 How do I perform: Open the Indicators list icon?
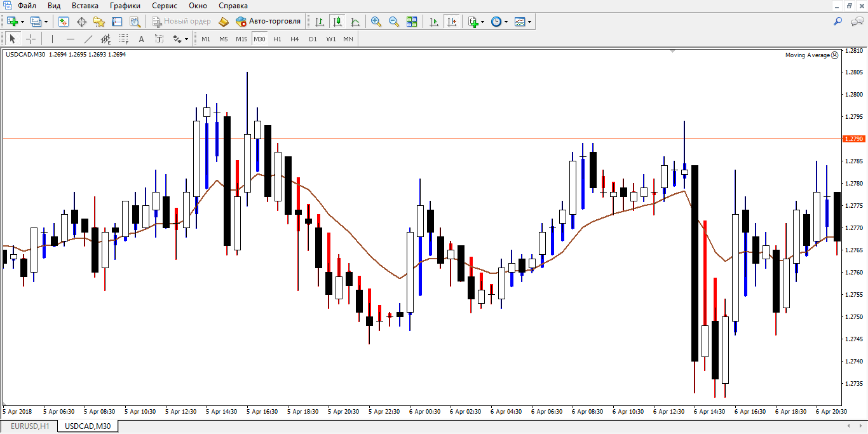coord(473,22)
